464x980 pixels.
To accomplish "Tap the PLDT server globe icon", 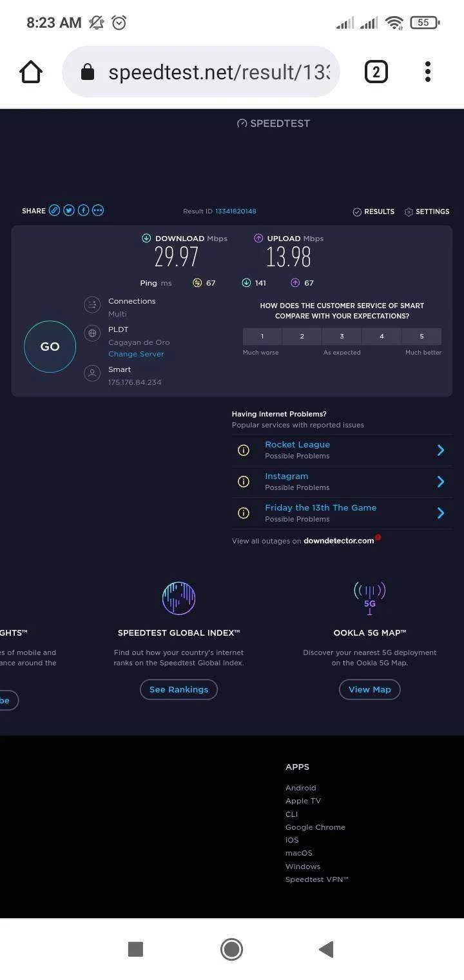I will tap(93, 333).
